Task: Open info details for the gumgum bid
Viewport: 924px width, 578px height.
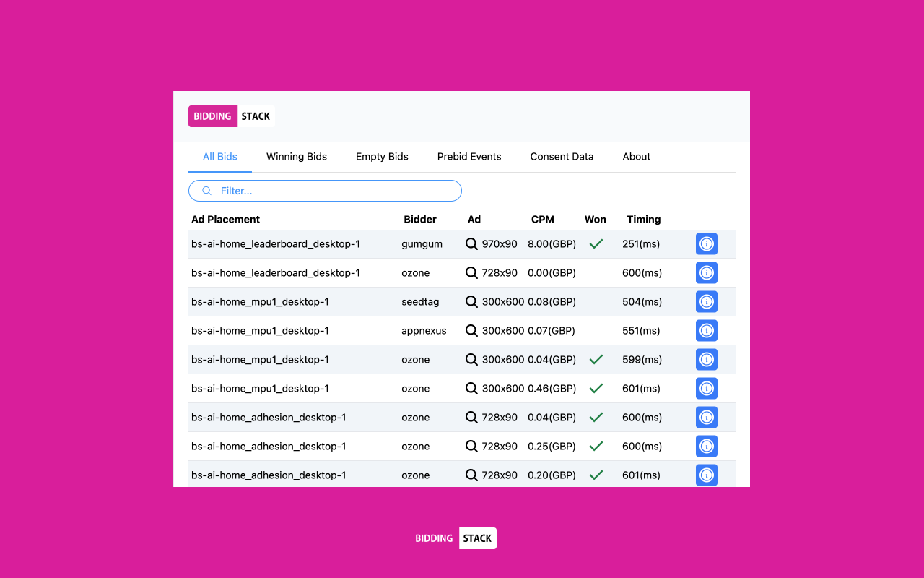Action: (x=706, y=243)
